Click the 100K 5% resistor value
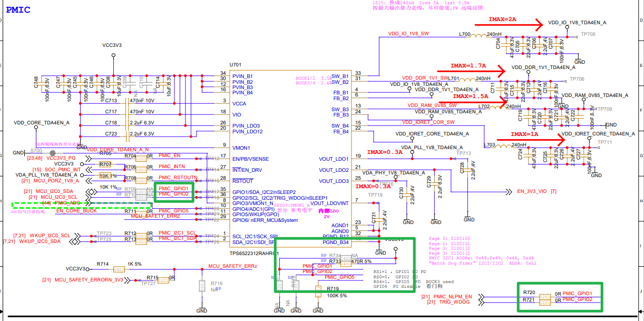Screen dimensions: 644x321 point(337,296)
